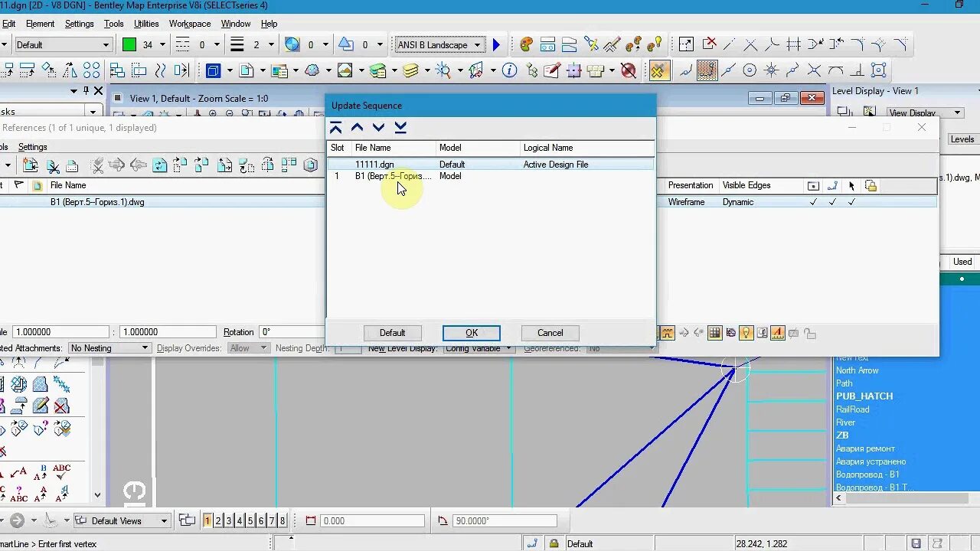Viewport: 980px width, 551px height.
Task: Open the Help menu
Action: coord(269,24)
